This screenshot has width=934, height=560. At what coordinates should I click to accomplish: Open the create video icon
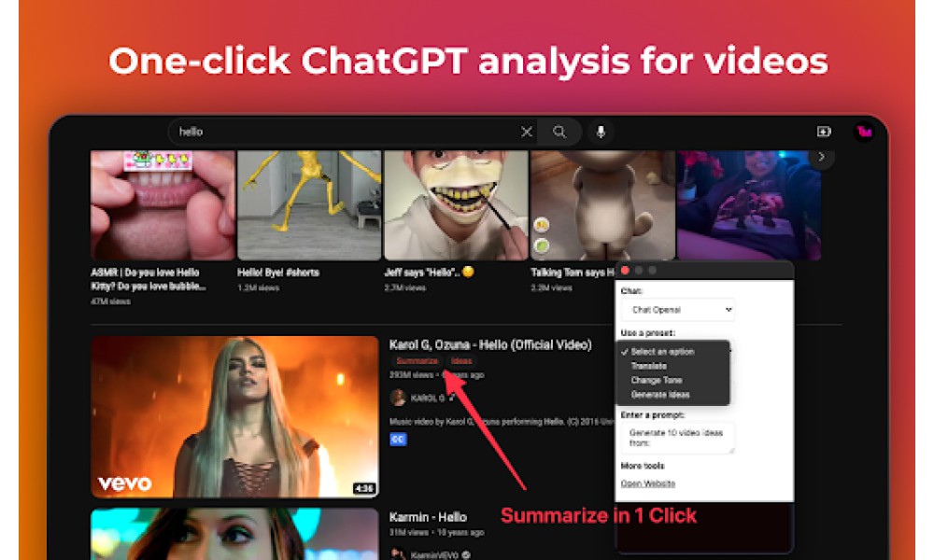824,132
